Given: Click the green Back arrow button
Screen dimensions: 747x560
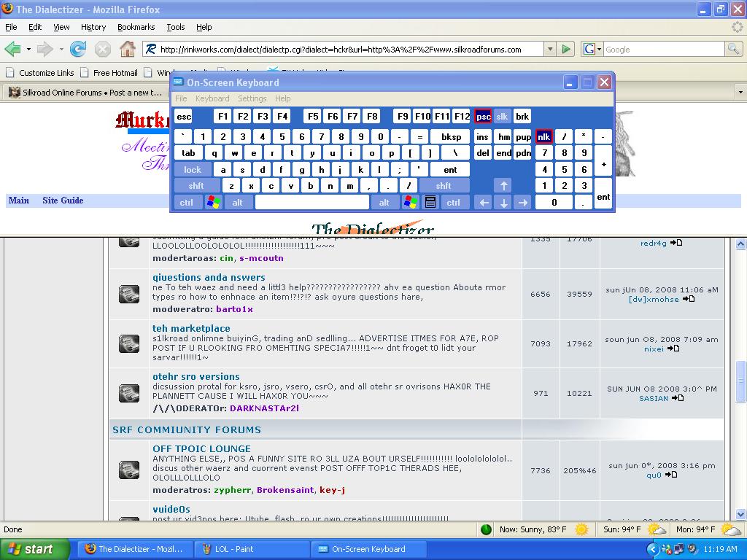Looking at the screenshot, I should 12,50.
